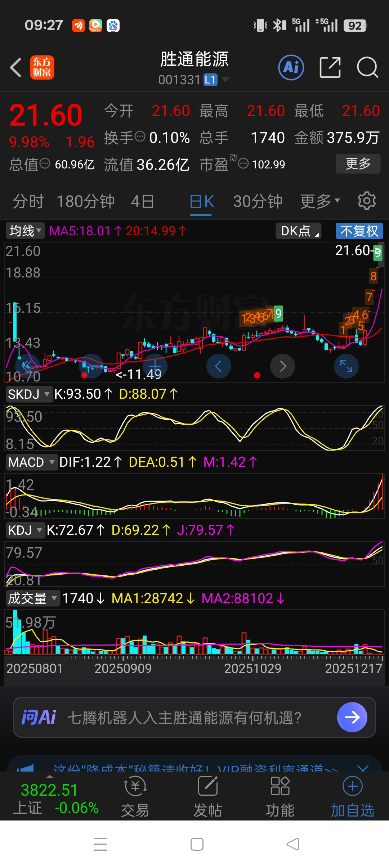Image resolution: width=389 pixels, height=868 pixels.
Task: Submit the AI question arrow button
Action: [352, 717]
